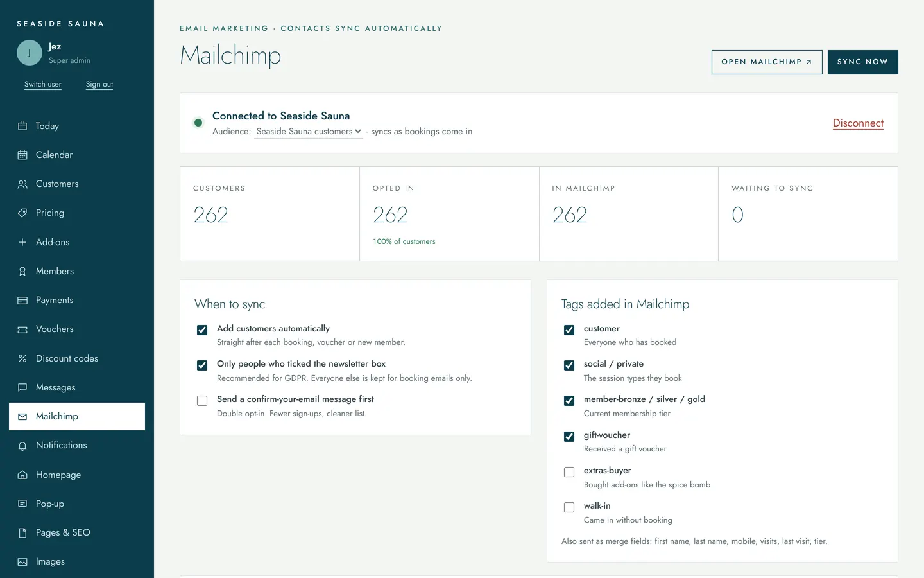Screen dimensions: 924x578
Task: Uncheck the social / private tag
Action: [x=569, y=365]
